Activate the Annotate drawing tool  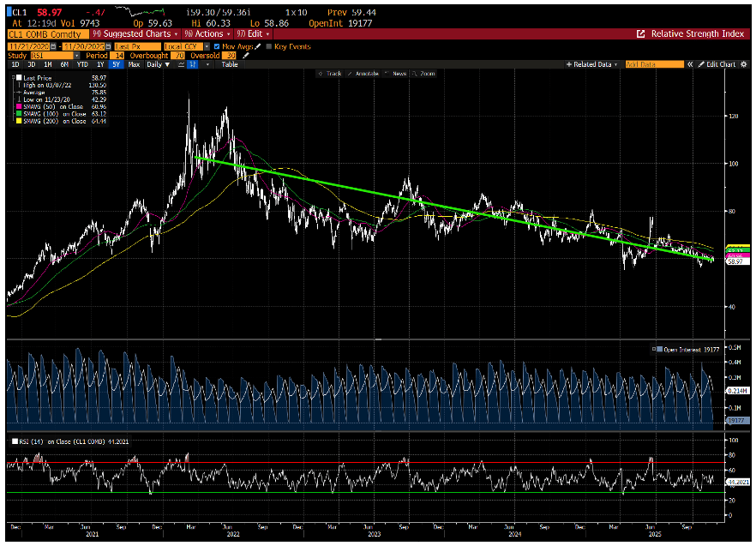(x=363, y=74)
